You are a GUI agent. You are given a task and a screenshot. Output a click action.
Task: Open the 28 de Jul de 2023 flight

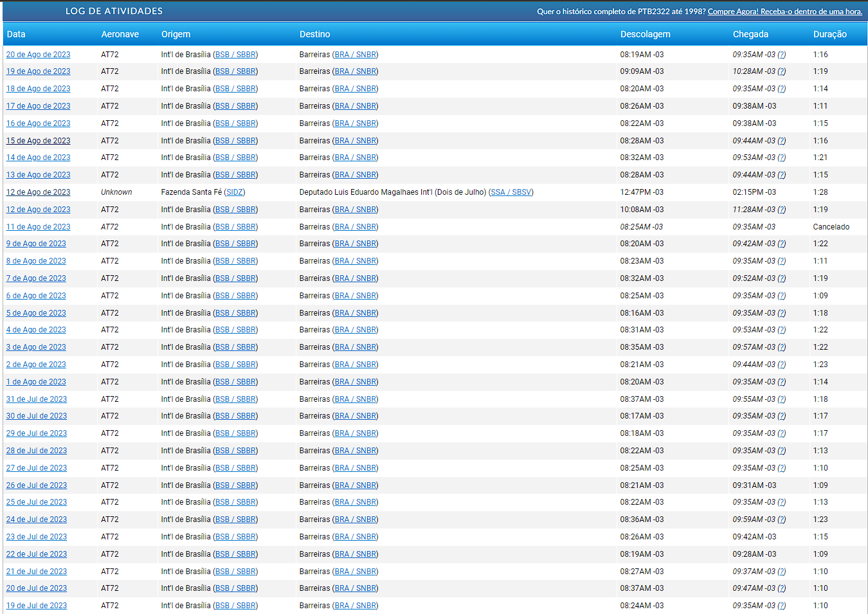[x=37, y=451]
